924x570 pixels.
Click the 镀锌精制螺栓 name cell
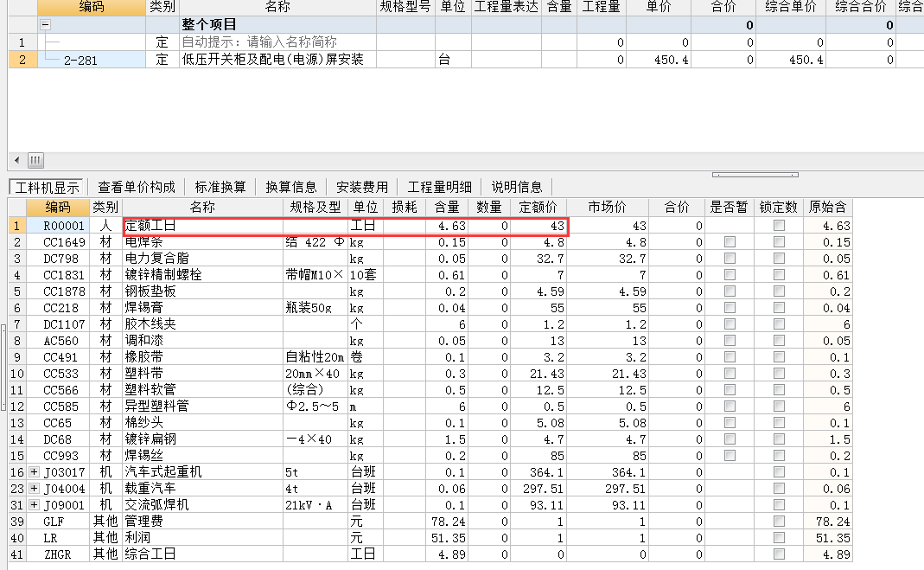(x=203, y=275)
